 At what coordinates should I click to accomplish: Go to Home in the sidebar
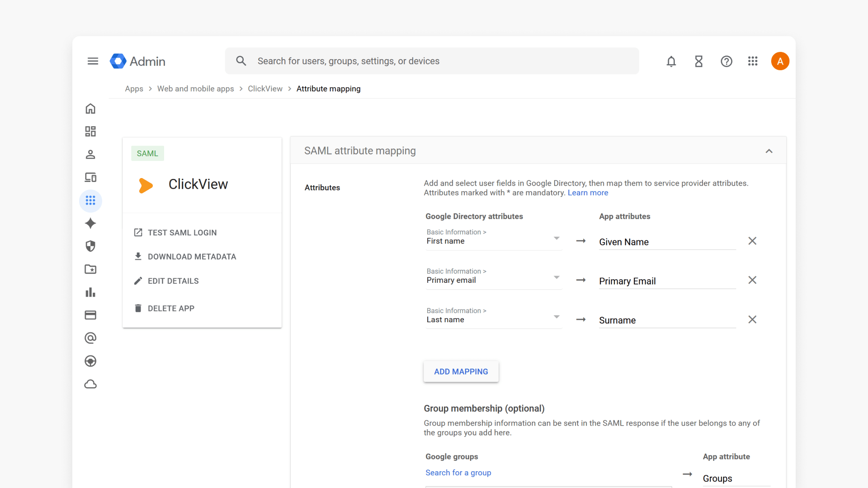point(90,108)
